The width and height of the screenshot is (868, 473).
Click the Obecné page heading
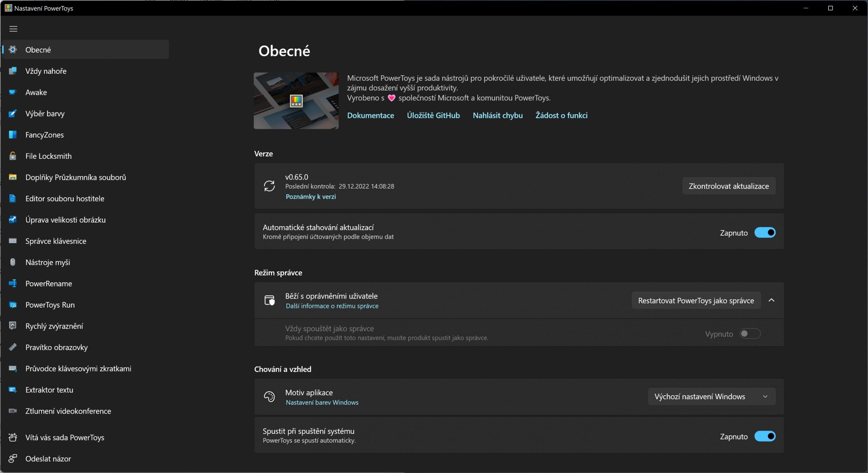pyautogui.click(x=284, y=51)
